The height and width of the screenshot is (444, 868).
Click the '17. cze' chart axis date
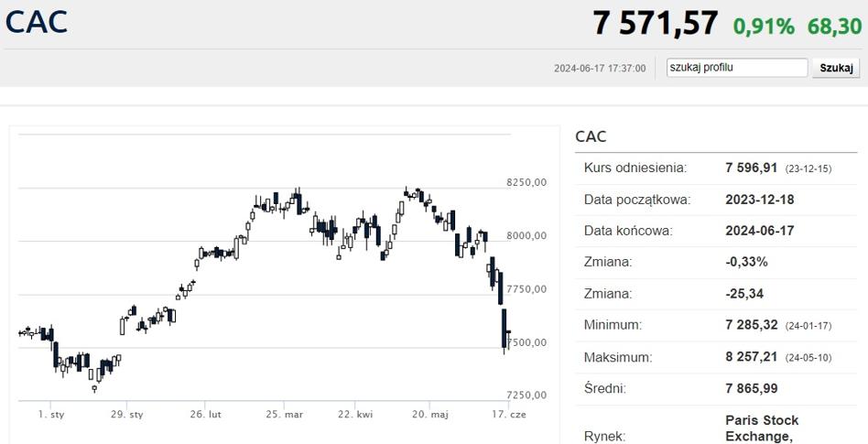pos(506,415)
